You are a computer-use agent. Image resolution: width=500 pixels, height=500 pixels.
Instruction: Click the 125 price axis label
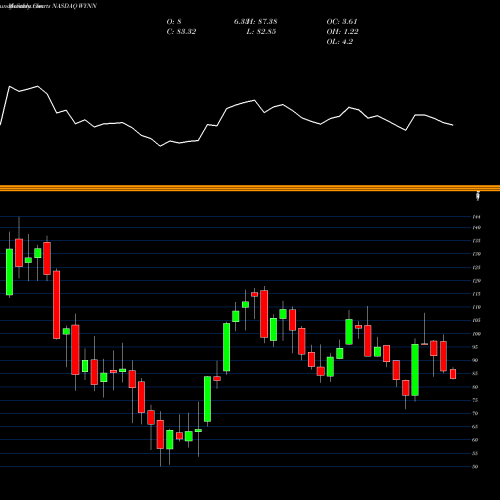click(477, 267)
